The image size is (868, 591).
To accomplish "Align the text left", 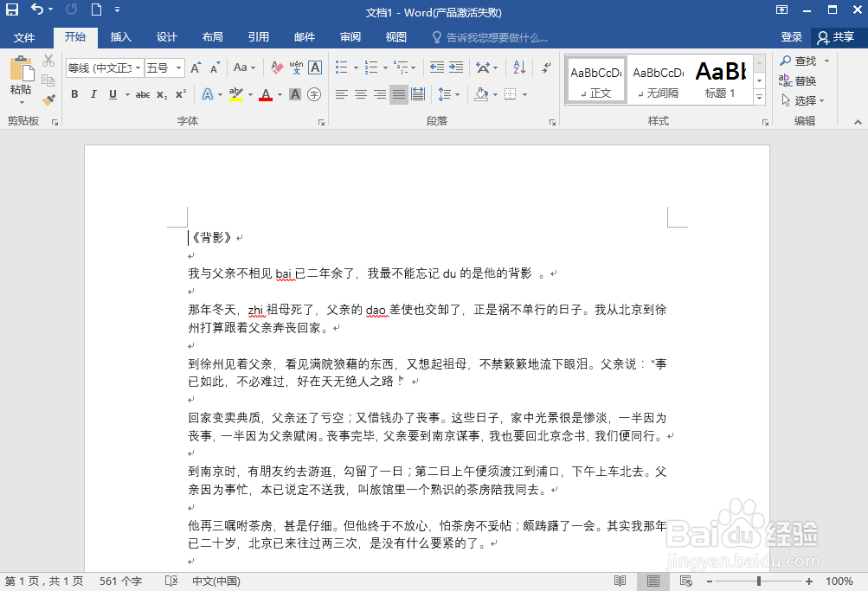I will (342, 94).
